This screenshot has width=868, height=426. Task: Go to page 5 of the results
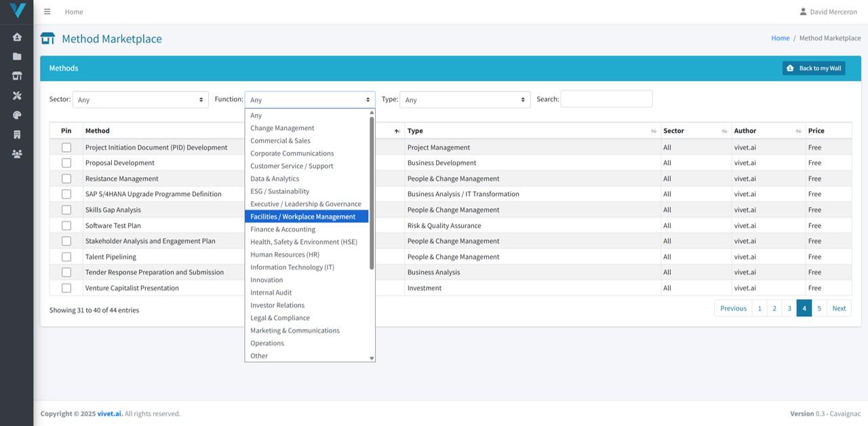pyautogui.click(x=819, y=308)
